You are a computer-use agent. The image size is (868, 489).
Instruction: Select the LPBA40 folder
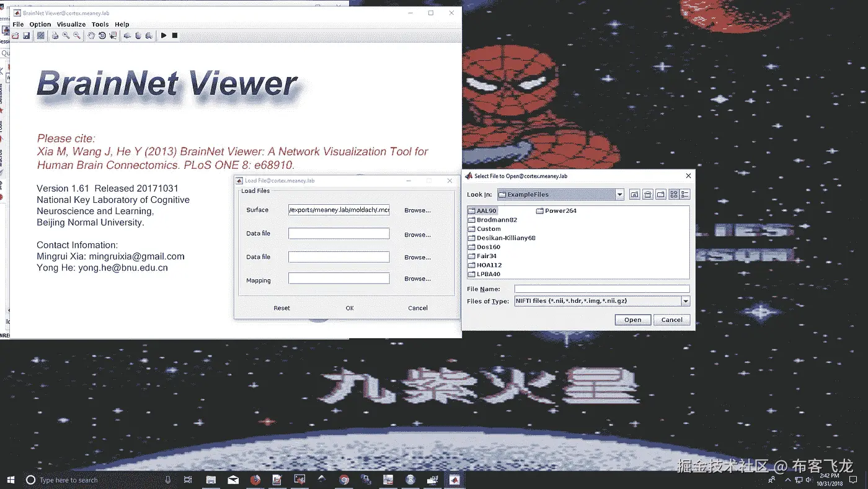point(484,274)
